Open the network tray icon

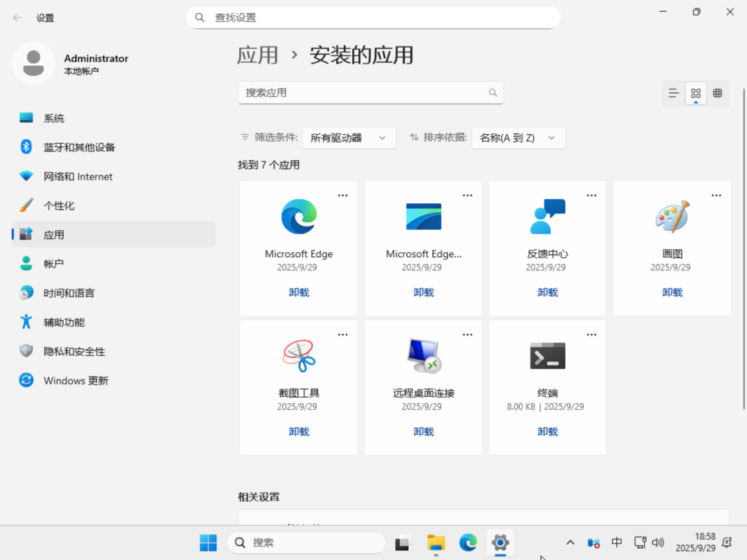coord(640,543)
